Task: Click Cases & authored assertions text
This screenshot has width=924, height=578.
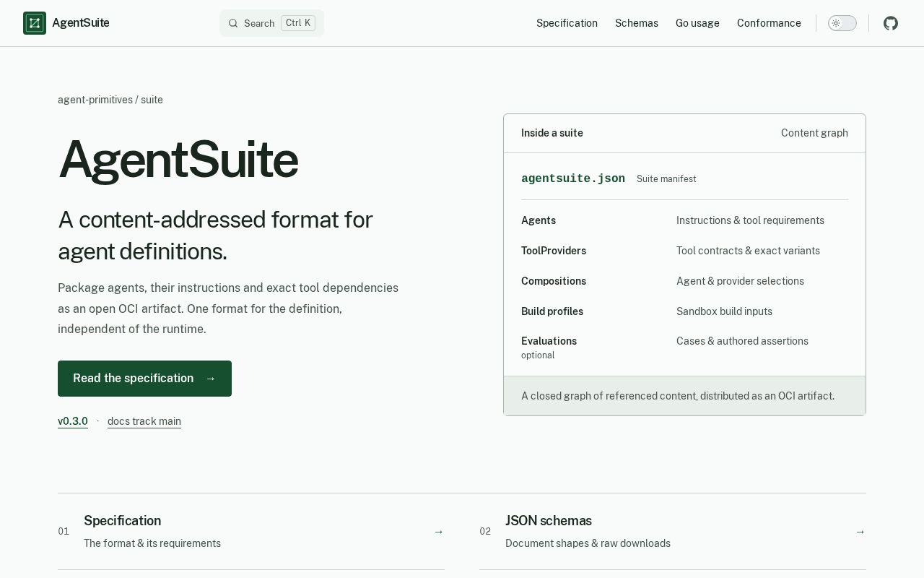Action: coord(742,341)
